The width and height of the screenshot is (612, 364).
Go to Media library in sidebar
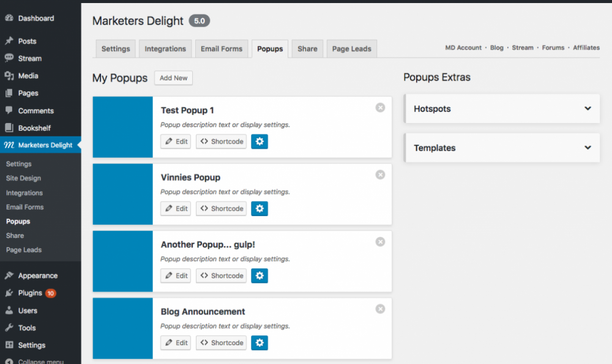click(28, 76)
